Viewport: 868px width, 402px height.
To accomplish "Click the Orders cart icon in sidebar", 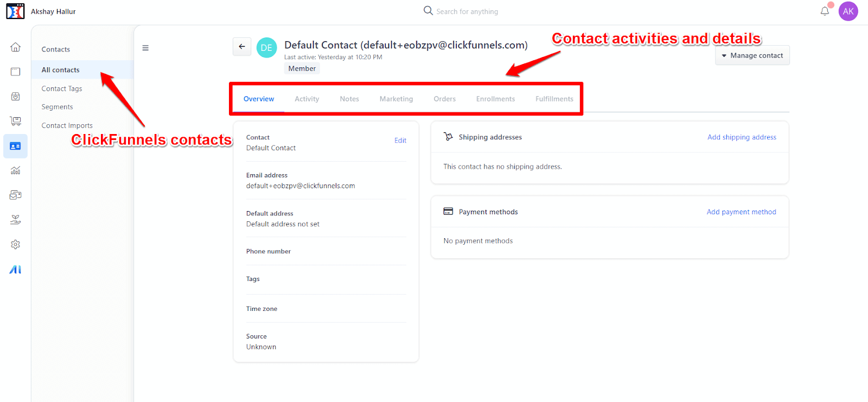I will (x=15, y=120).
